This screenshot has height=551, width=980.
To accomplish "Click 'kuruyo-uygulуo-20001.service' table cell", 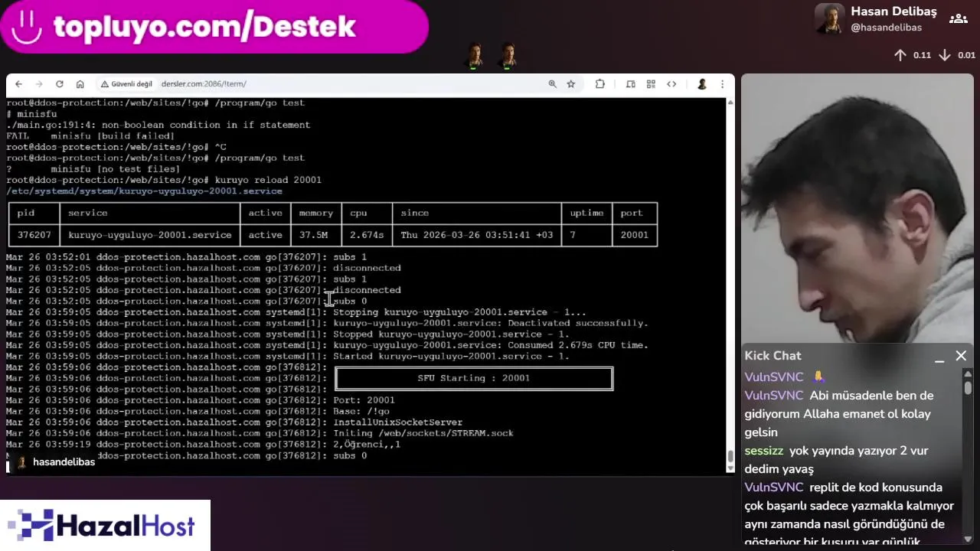I will tap(149, 235).
